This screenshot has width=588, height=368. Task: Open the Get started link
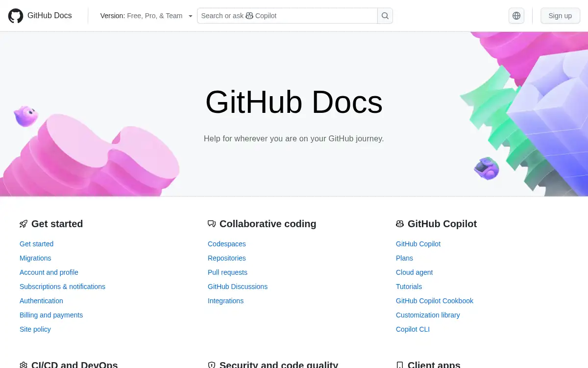pyautogui.click(x=36, y=244)
